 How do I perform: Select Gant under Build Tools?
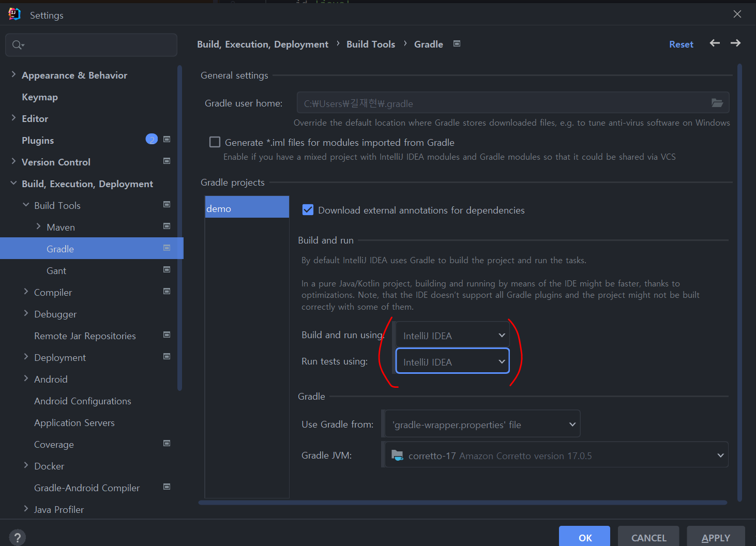coord(56,270)
